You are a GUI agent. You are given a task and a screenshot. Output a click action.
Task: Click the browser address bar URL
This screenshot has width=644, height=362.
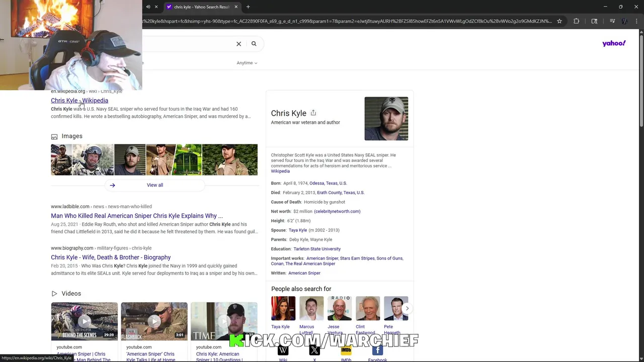(x=347, y=21)
